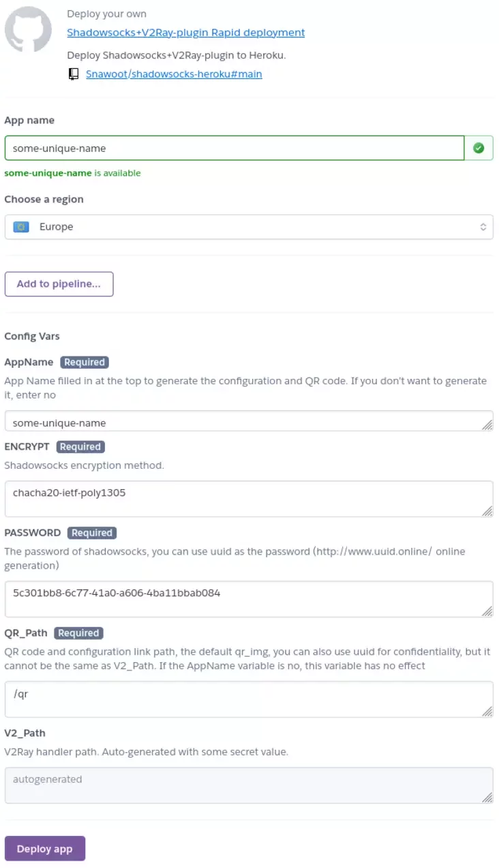Click the autogenerated V2_Path field
The height and width of the screenshot is (868, 499).
(249, 786)
